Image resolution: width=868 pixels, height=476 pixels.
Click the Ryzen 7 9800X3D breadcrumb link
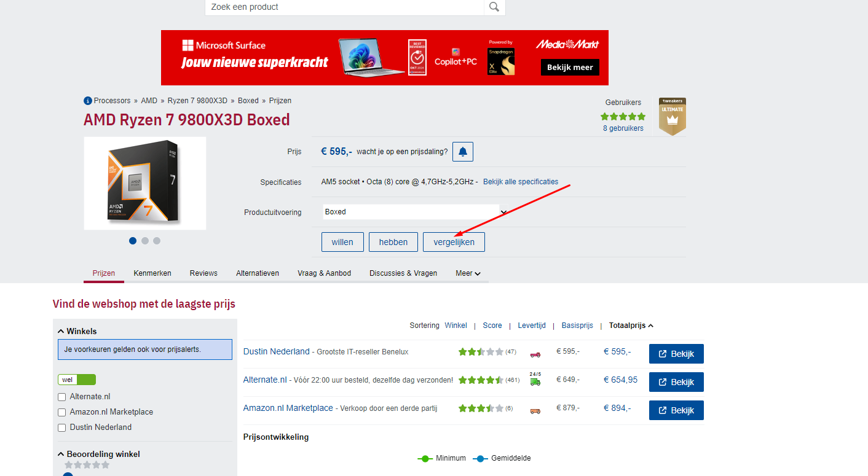pos(198,101)
